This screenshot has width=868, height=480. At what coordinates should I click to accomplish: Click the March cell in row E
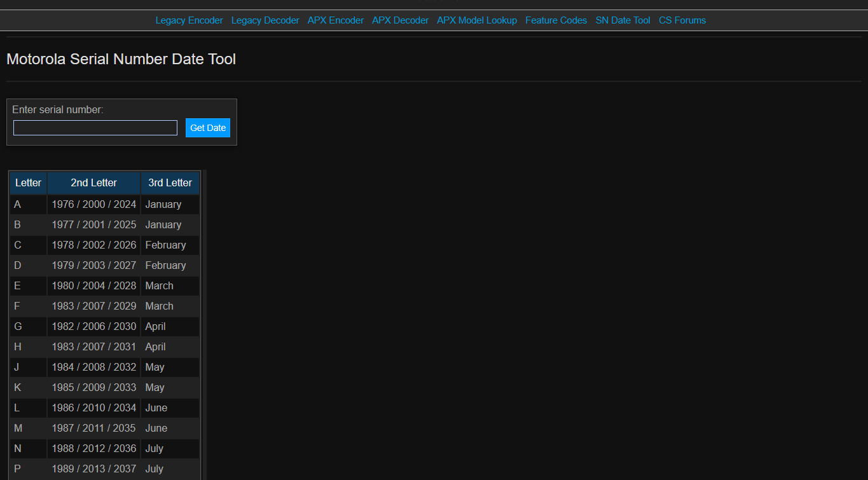(170, 286)
